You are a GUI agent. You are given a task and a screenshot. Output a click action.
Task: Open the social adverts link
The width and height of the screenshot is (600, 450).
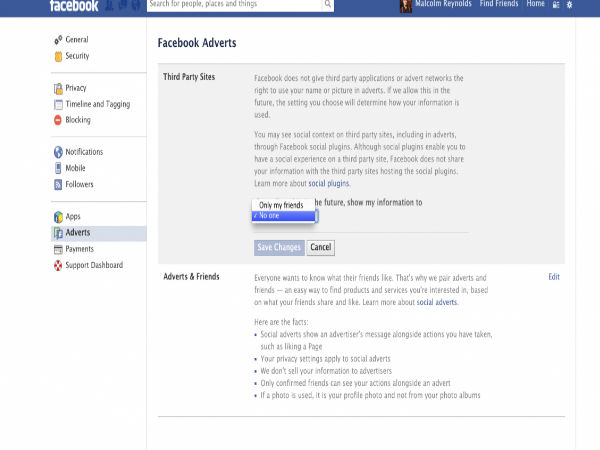coord(437,302)
